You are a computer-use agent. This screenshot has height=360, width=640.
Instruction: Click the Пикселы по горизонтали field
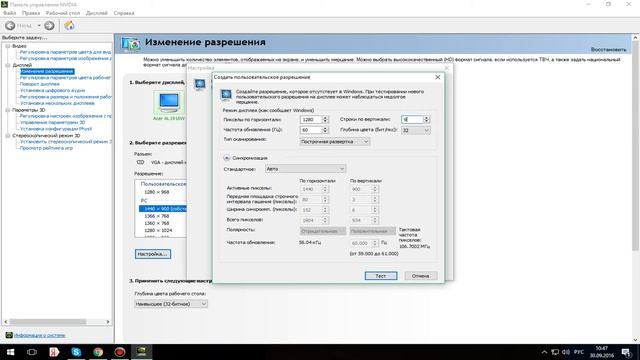tap(311, 120)
